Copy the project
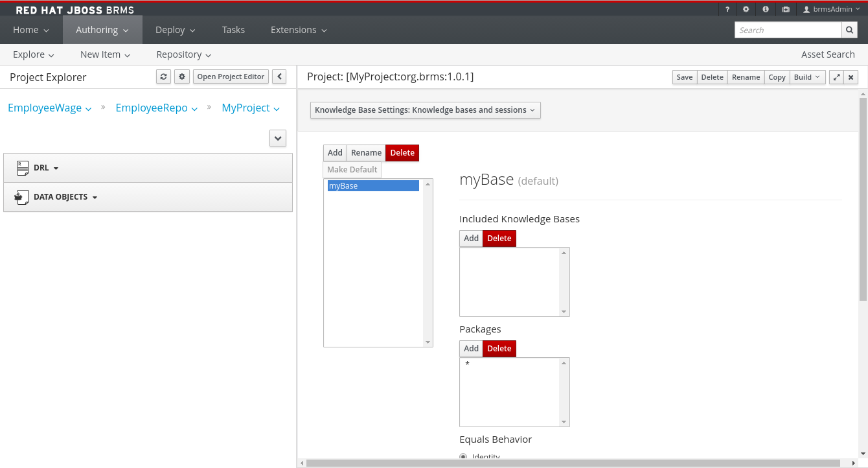The image size is (868, 468). click(x=777, y=77)
